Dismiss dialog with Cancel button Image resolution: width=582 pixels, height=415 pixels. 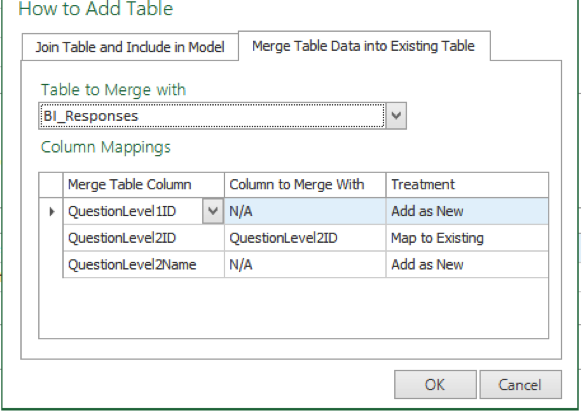coord(520,385)
